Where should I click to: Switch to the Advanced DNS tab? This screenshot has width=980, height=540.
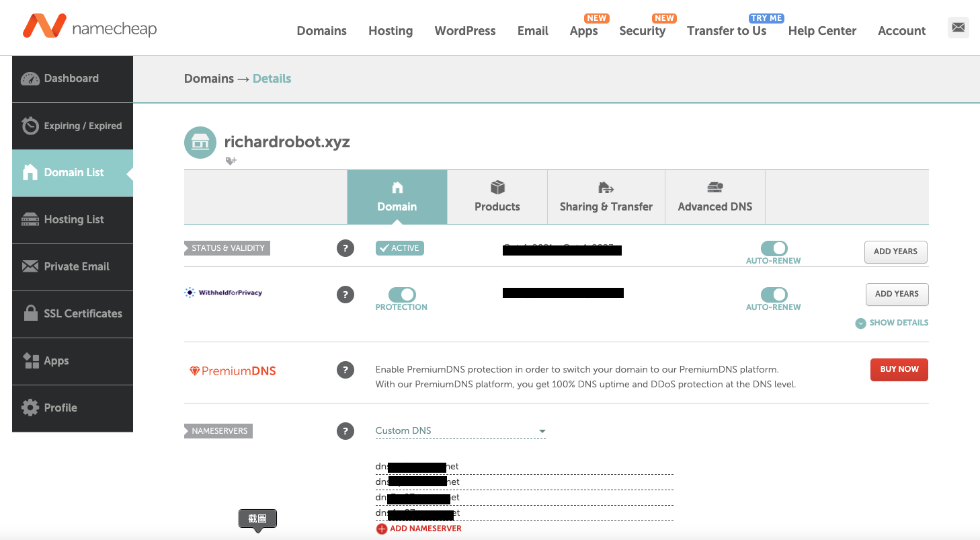click(715, 197)
